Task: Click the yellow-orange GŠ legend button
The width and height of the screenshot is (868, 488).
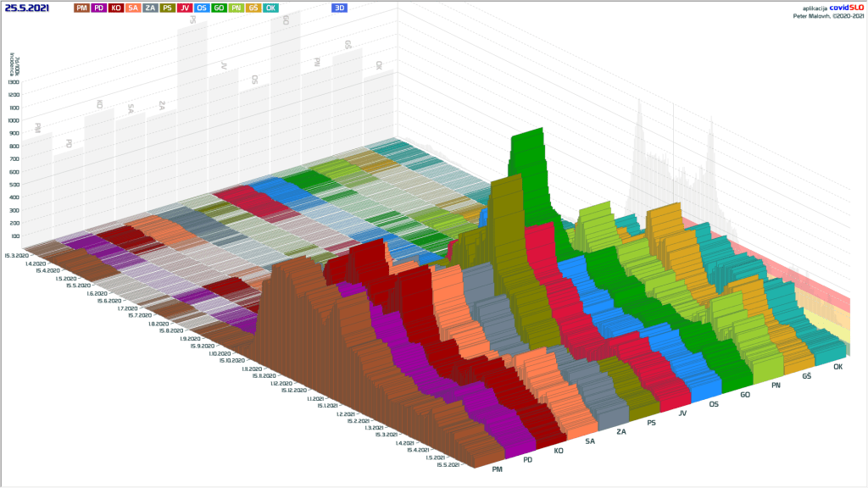Action: coord(253,8)
